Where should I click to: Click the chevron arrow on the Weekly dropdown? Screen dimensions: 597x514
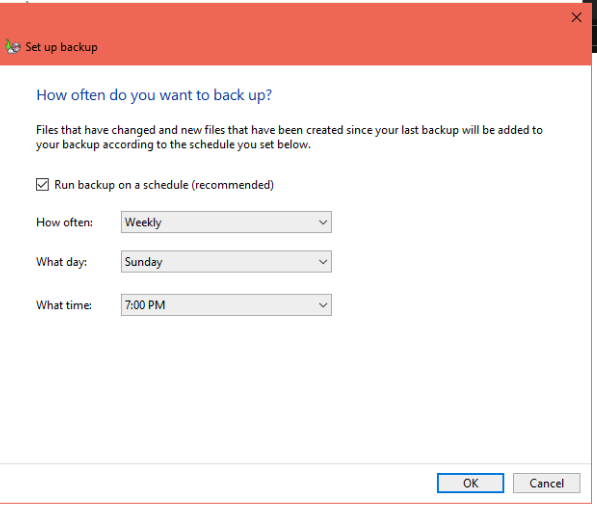pyautogui.click(x=323, y=222)
